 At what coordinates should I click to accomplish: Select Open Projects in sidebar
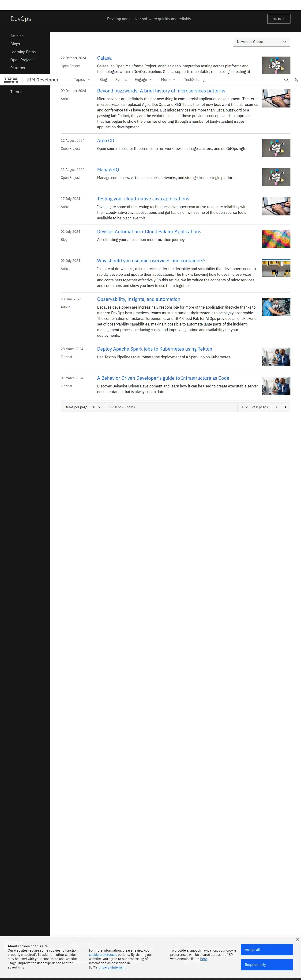(x=23, y=60)
